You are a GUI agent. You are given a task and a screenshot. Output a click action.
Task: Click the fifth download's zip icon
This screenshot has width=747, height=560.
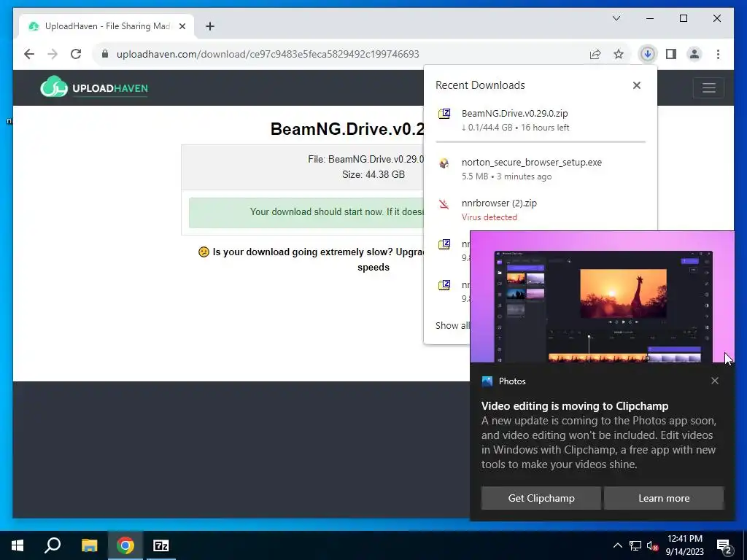pyautogui.click(x=444, y=285)
